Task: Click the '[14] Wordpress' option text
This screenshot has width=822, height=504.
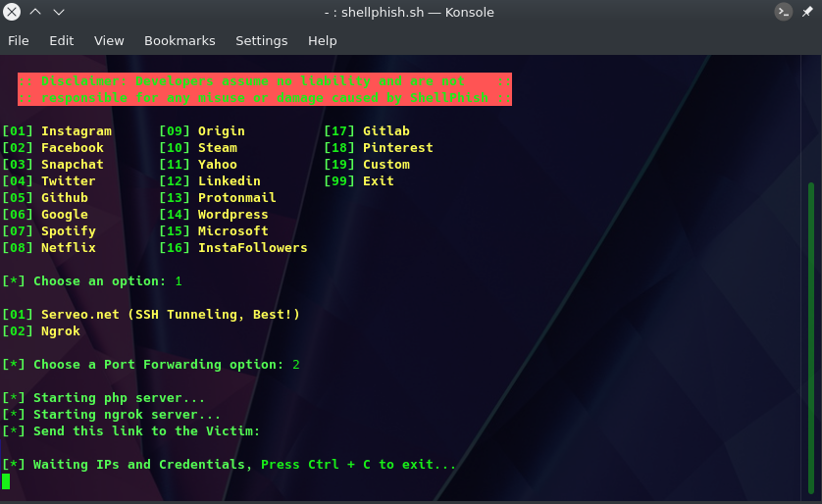Action: (214, 215)
